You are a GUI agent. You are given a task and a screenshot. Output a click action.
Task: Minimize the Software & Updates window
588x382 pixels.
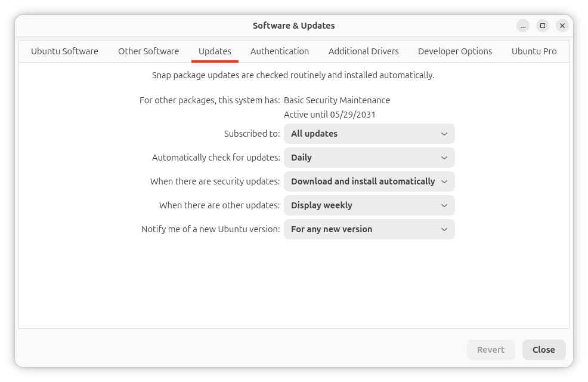(x=523, y=26)
